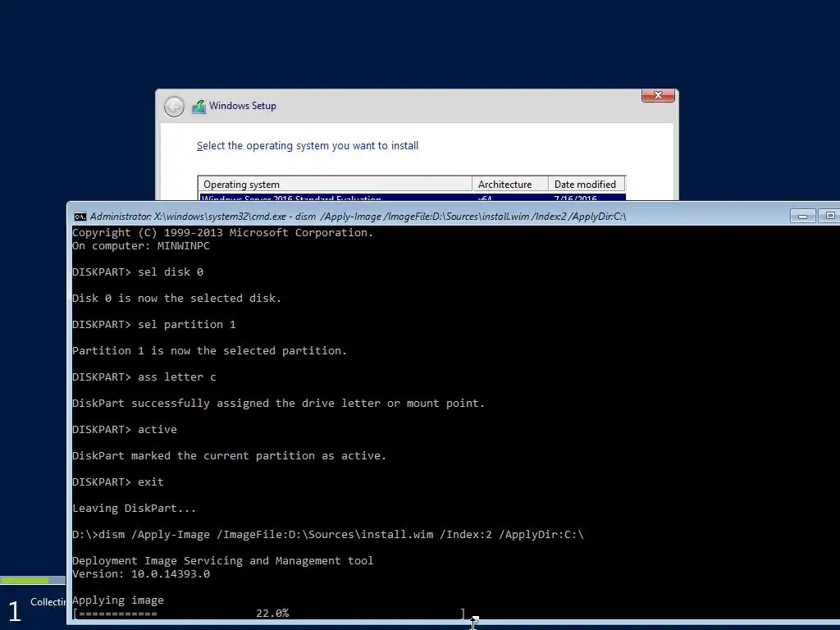Image resolution: width=840 pixels, height=630 pixels.
Task: Click the line 'DISKPART> active'
Action: pyautogui.click(x=125, y=430)
